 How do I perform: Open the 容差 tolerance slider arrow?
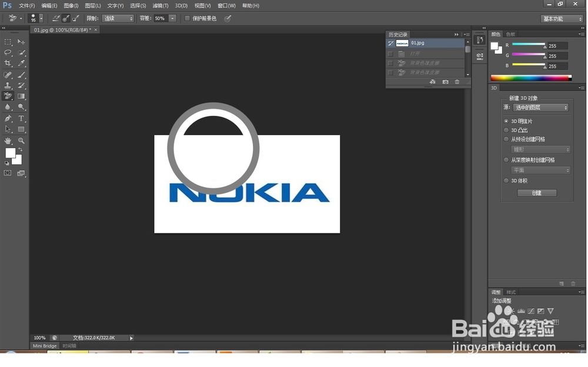[172, 18]
